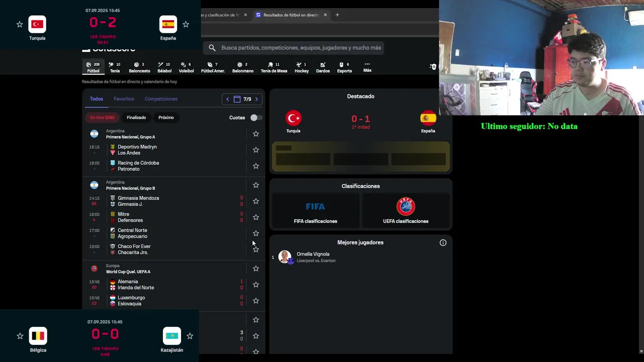The height and width of the screenshot is (362, 644).
Task: Favorite Mitre vs Defensores match
Action: tap(256, 217)
